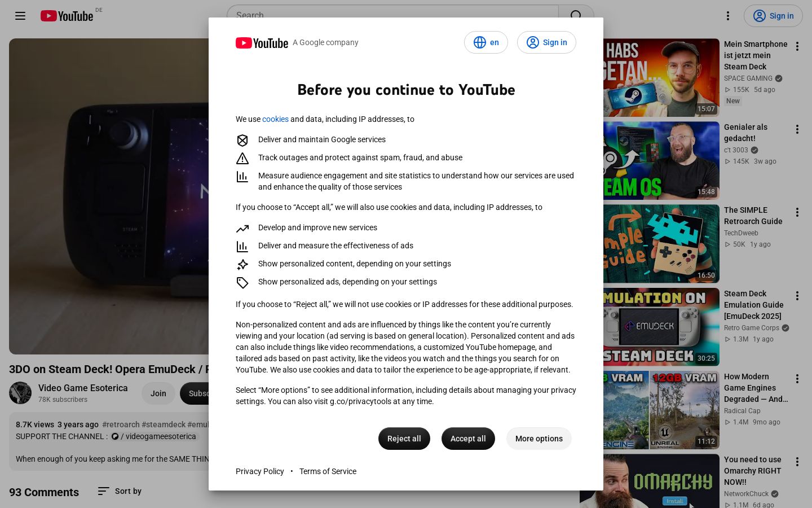Subscribe to the channel
Image resolution: width=812 pixels, height=508 pixels.
[195, 393]
